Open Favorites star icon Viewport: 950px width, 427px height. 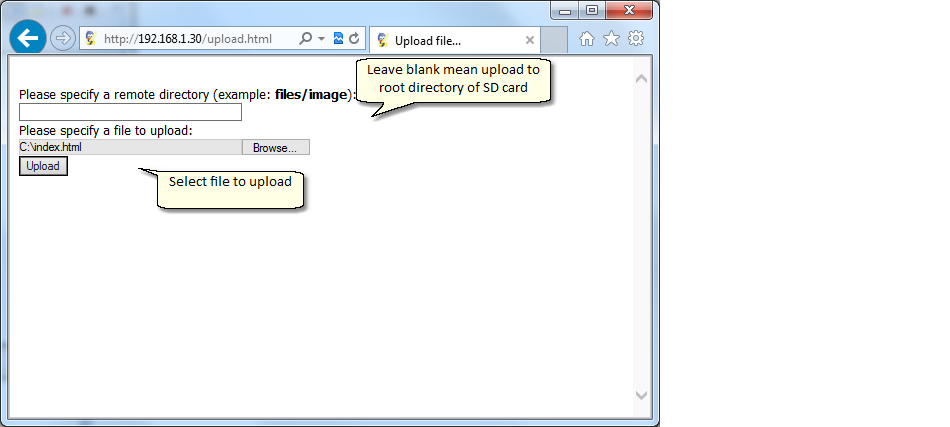[611, 39]
